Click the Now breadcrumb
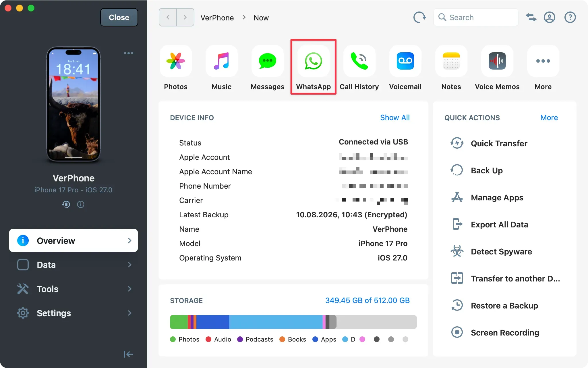 pos(261,18)
